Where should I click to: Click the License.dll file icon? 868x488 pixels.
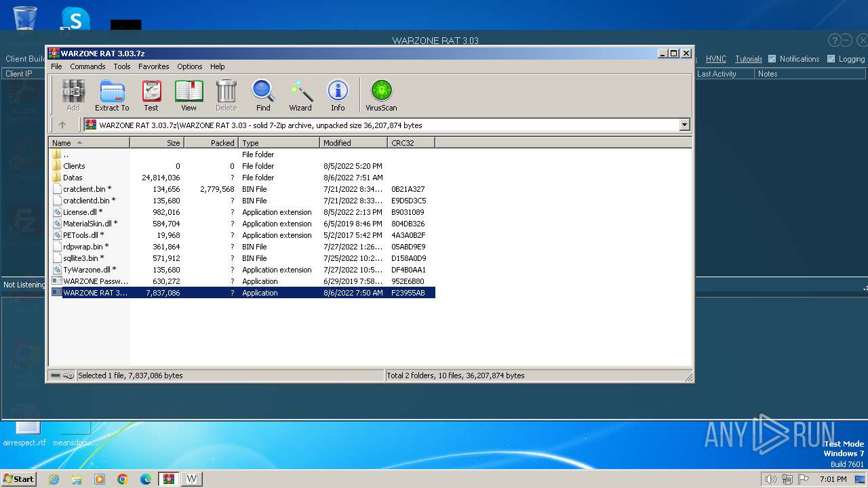pyautogui.click(x=57, y=212)
